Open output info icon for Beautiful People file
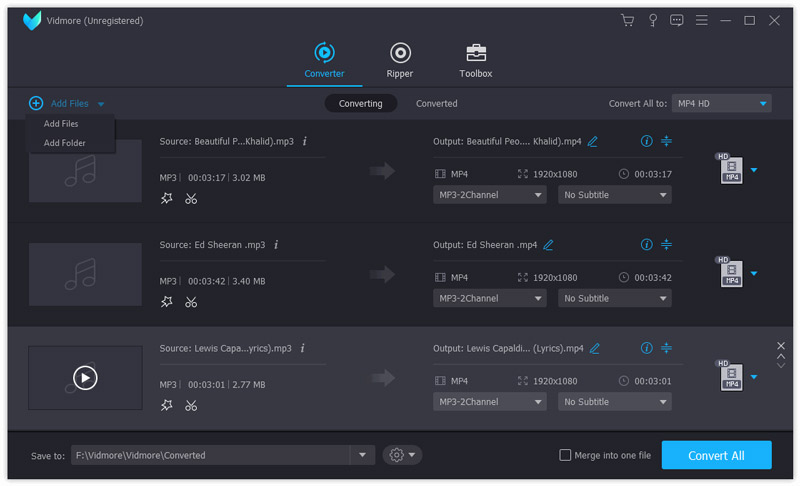This screenshot has height=486, width=800. (646, 141)
